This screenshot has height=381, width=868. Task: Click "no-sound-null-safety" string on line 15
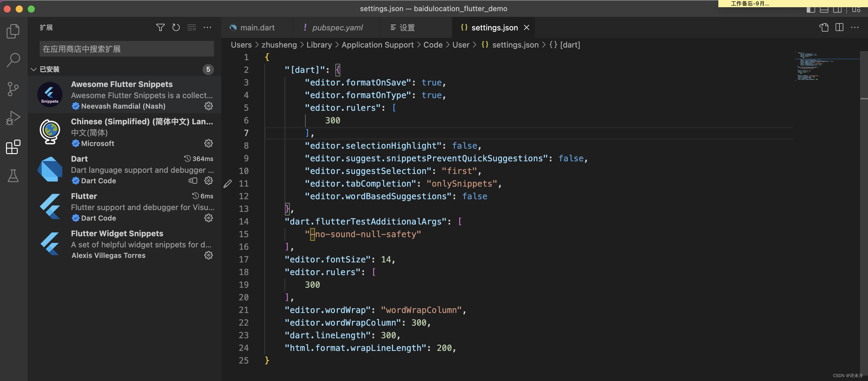coord(363,234)
